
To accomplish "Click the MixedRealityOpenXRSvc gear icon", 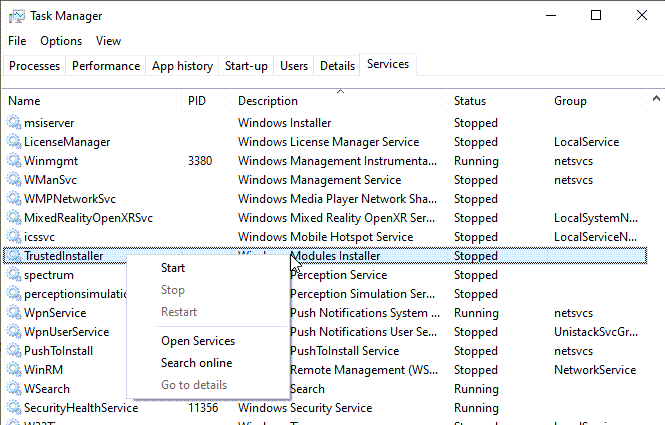I will click(x=14, y=218).
